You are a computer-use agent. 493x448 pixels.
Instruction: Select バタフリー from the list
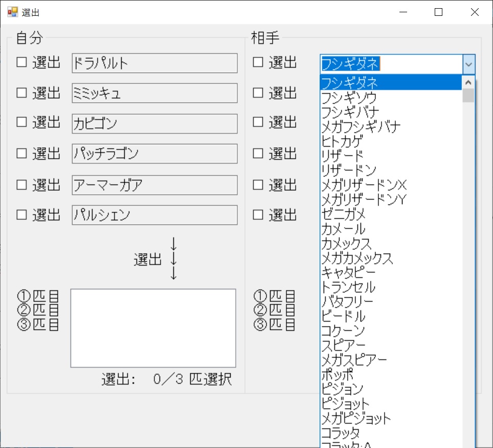click(x=391, y=302)
